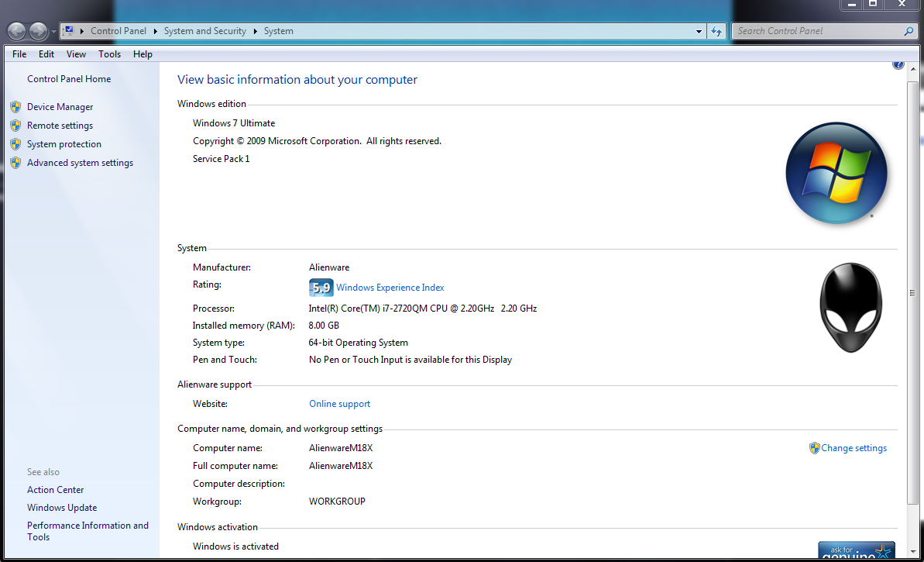
Task: Open System protection
Action: [64, 144]
